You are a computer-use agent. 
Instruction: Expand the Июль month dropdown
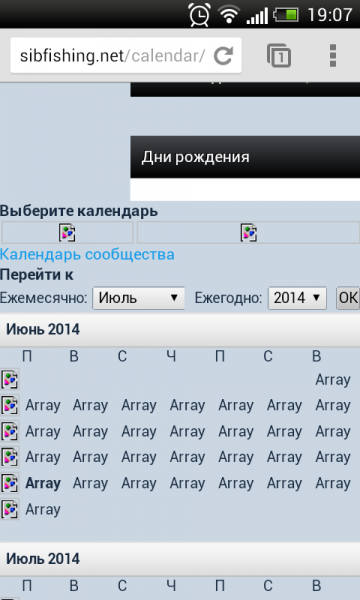click(138, 298)
